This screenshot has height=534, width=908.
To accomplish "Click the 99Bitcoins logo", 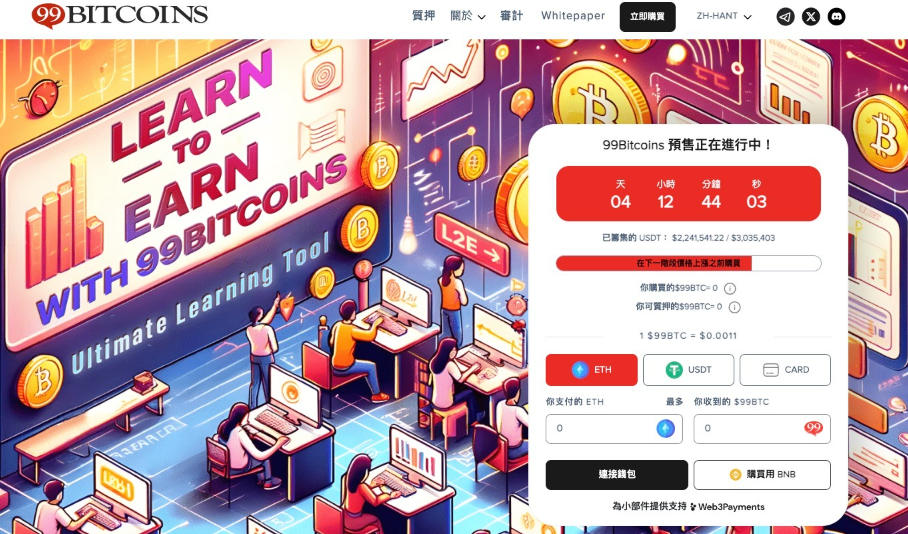I will [120, 15].
